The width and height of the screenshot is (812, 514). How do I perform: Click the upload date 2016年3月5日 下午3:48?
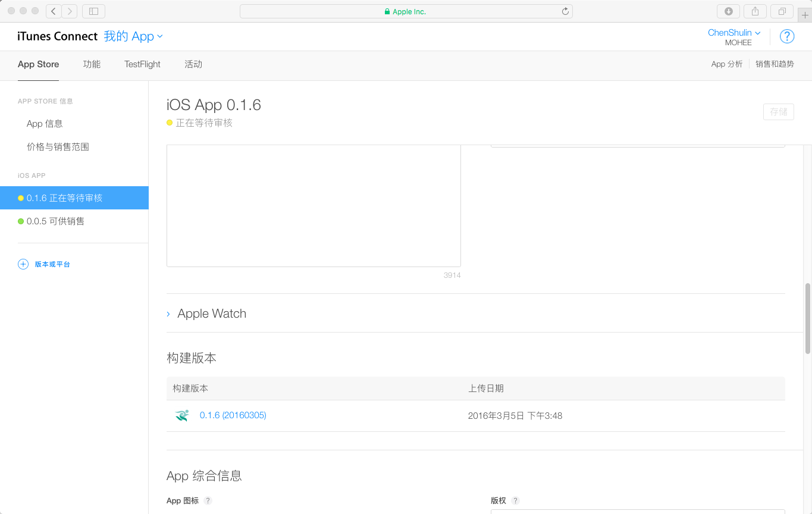[515, 416]
